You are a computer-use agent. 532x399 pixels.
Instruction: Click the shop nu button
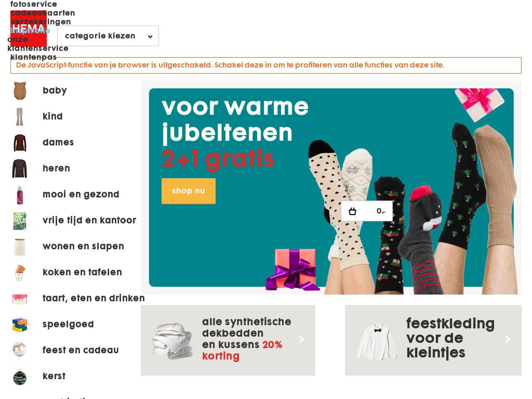[x=188, y=191]
